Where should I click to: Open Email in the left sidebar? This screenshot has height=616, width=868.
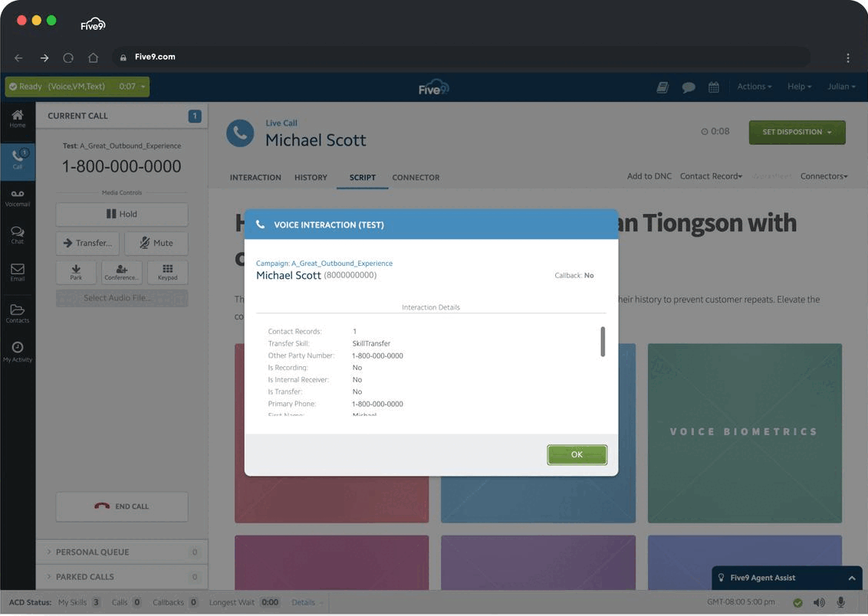pos(17,272)
